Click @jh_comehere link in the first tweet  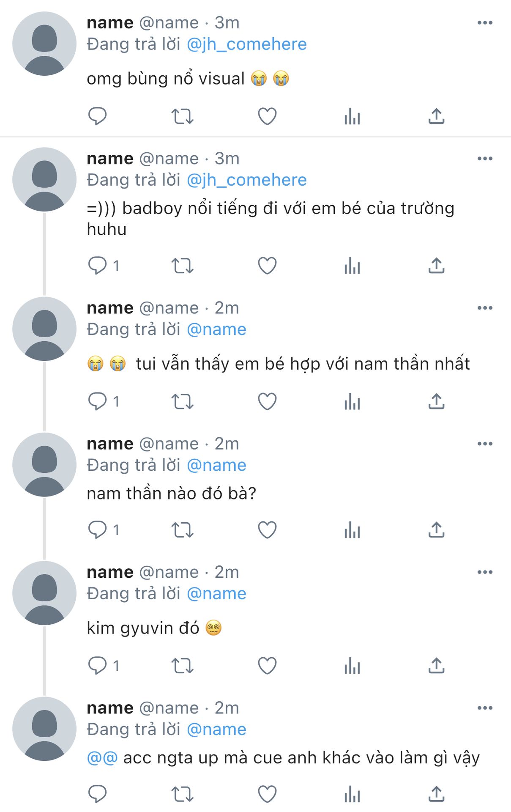click(x=246, y=44)
